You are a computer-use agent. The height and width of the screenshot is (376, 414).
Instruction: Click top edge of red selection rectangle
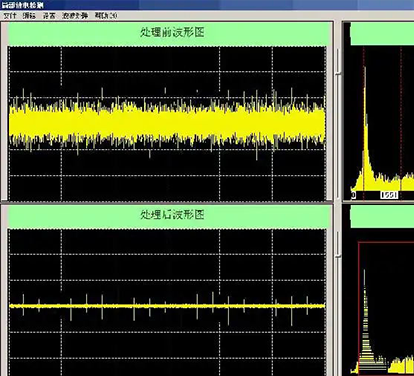coord(386,242)
